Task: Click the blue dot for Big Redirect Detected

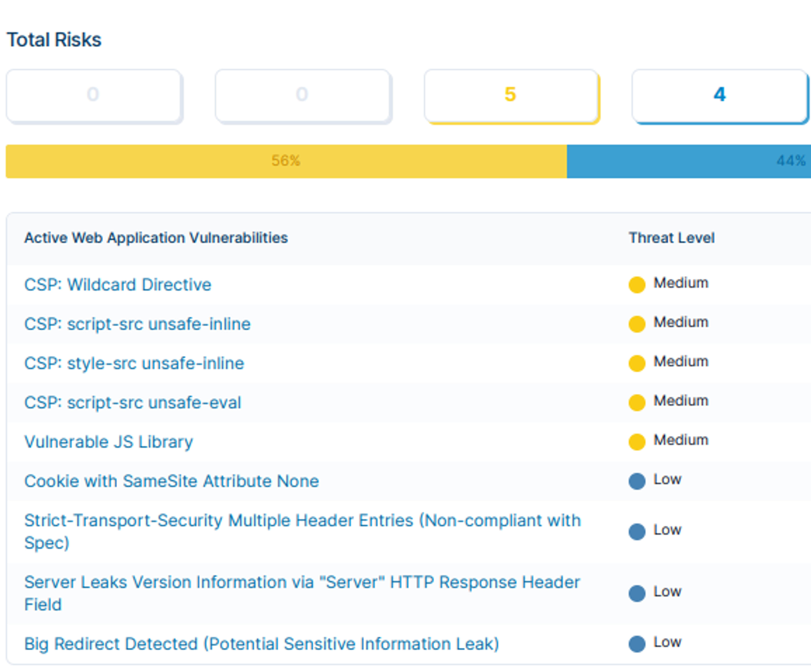Action: 637,644
